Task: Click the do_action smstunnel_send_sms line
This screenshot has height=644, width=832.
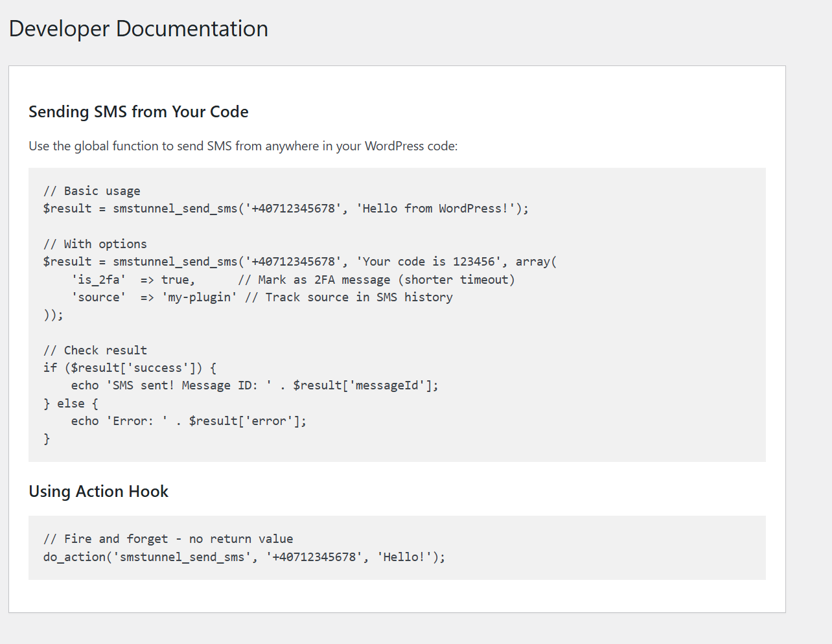Action: (x=243, y=557)
